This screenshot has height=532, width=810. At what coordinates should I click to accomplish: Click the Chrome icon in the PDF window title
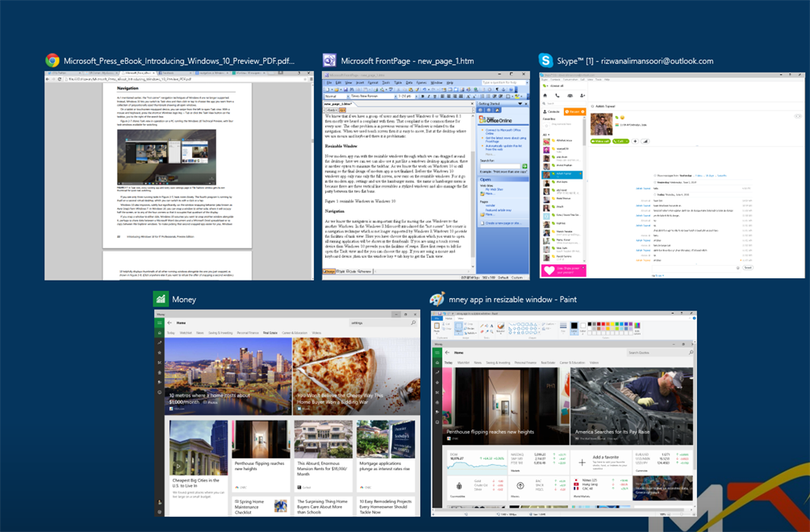(52, 61)
